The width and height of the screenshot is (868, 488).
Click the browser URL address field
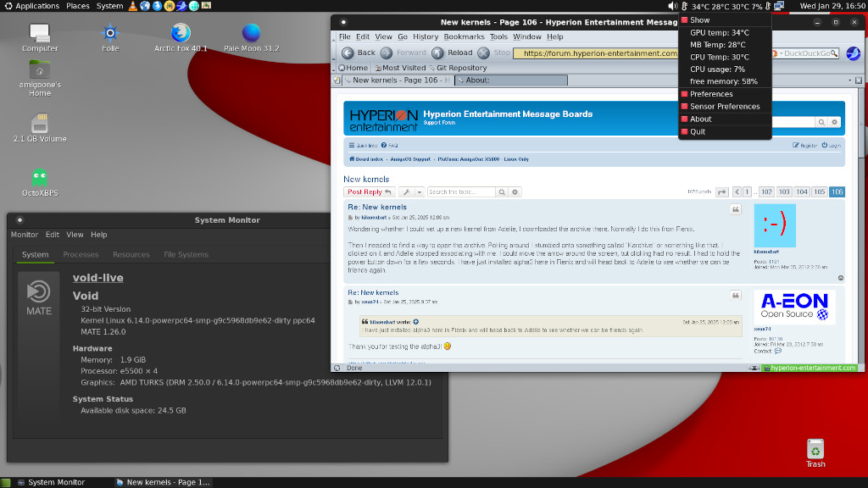pos(596,53)
